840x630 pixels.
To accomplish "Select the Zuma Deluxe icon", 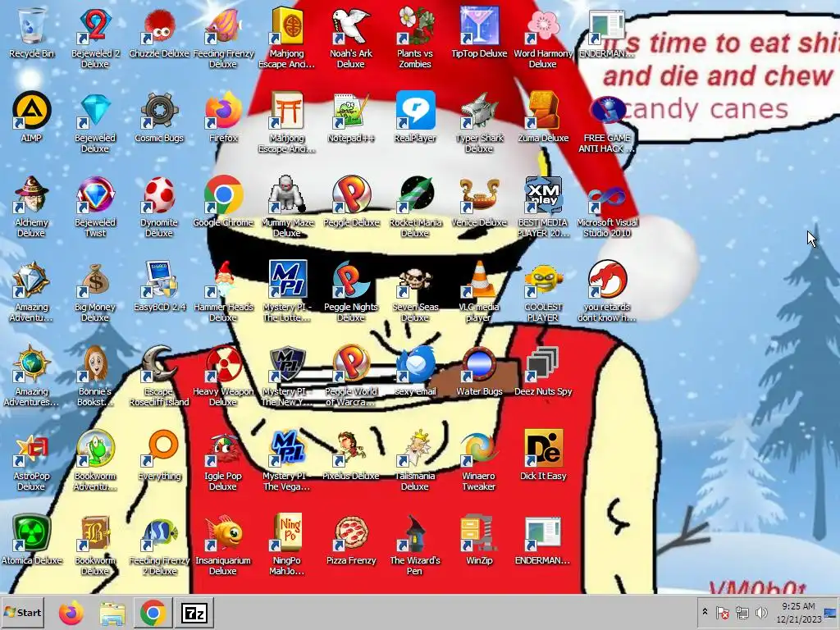I will pyautogui.click(x=543, y=118).
